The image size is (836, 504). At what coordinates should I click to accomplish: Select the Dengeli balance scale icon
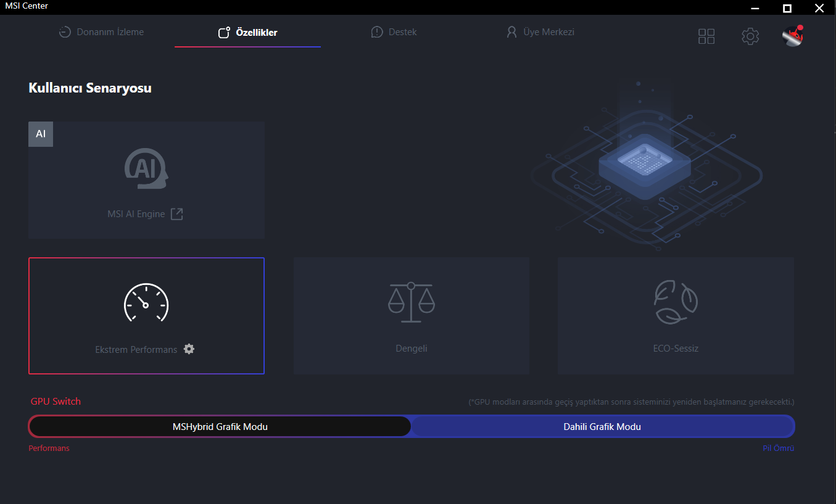[x=411, y=302]
